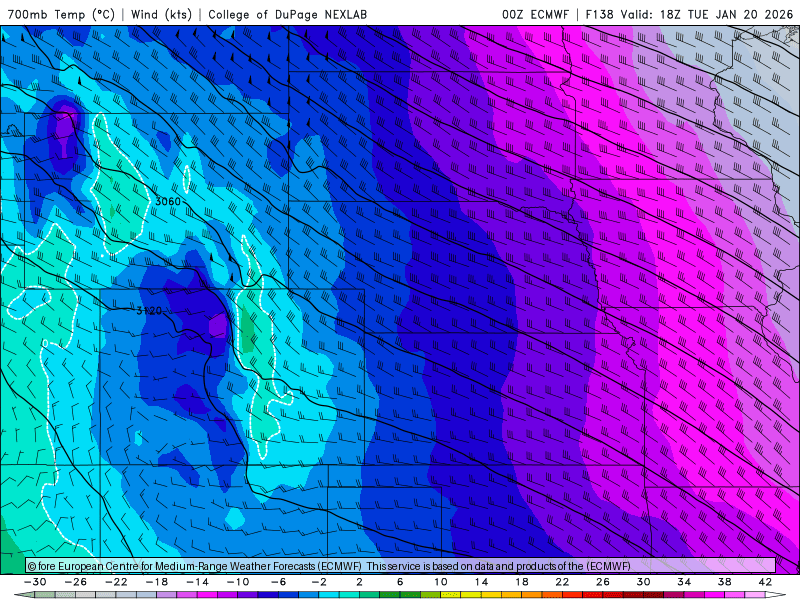
Task: Click the '-10' color scale label
Action: [x=238, y=582]
